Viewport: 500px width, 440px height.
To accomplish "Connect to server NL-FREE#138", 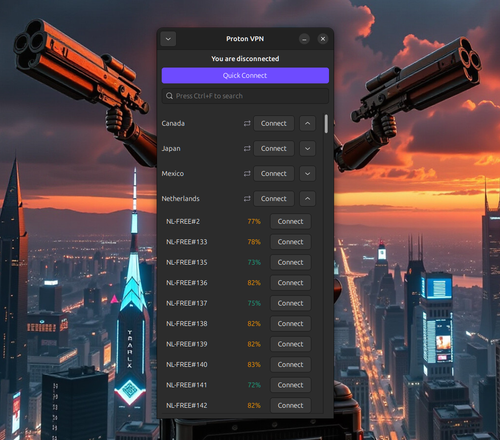I will pos(291,324).
